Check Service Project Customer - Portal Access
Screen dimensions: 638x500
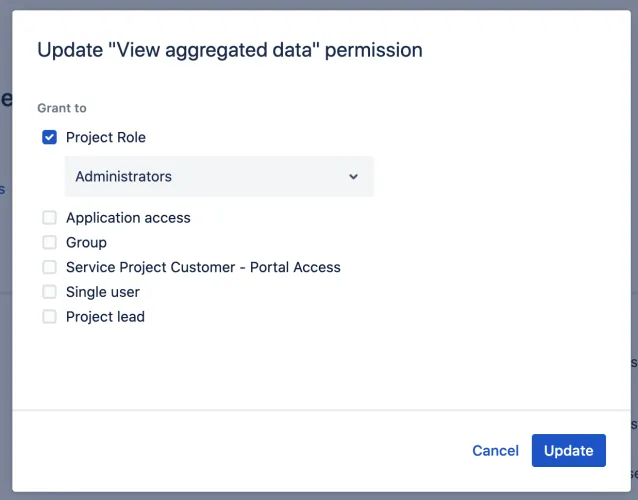coord(49,267)
